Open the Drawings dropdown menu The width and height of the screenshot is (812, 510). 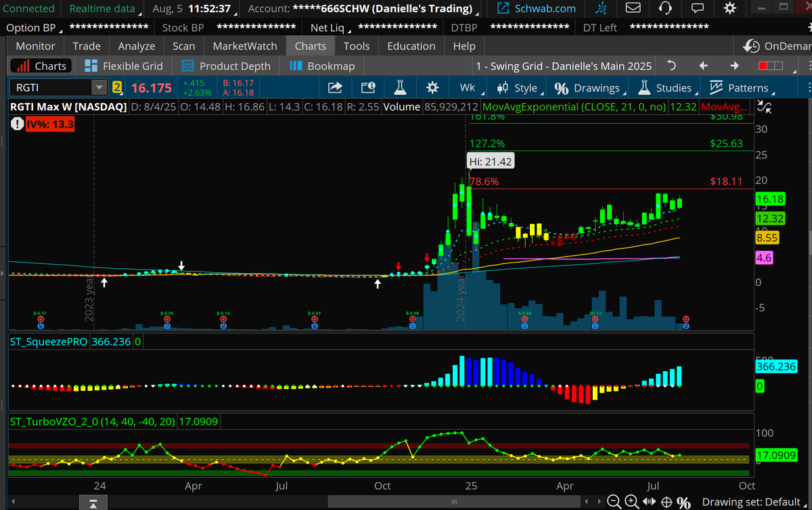coord(589,87)
